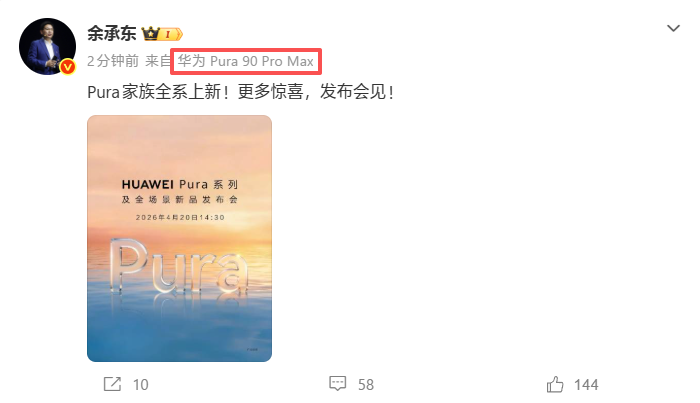Click the membership level I badge
This screenshot has height=403, width=700.
click(x=171, y=34)
